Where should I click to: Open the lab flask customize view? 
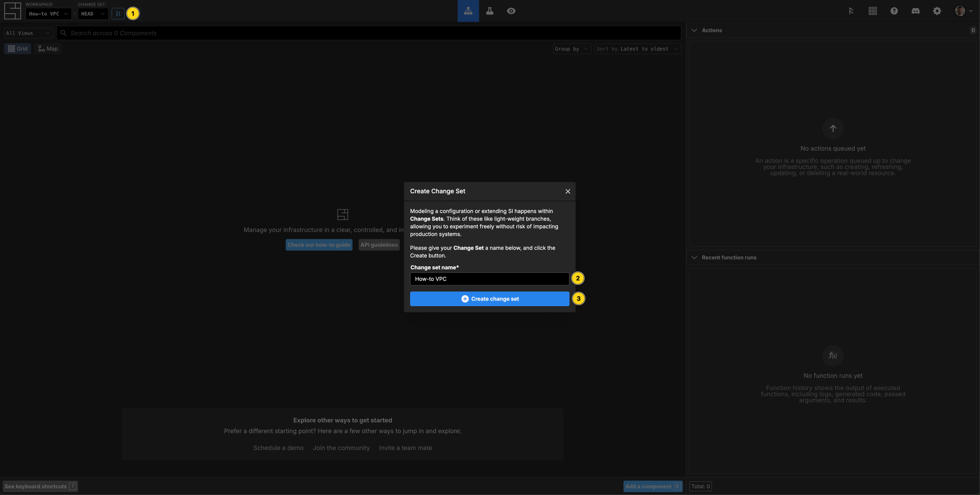pos(490,11)
